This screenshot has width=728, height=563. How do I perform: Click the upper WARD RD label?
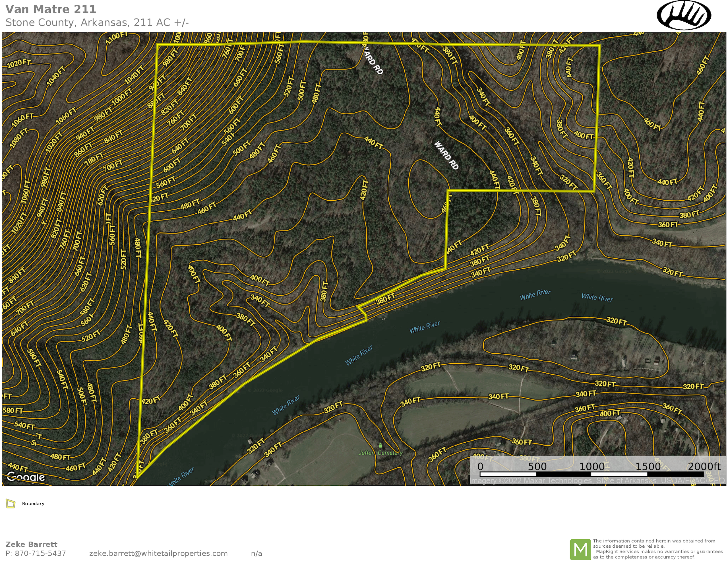click(373, 60)
